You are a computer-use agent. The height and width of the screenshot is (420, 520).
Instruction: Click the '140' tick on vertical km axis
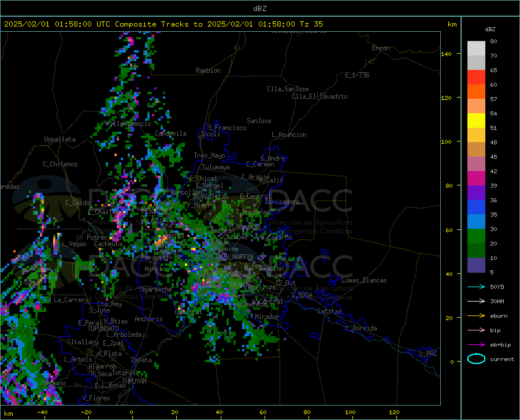[x=446, y=54]
